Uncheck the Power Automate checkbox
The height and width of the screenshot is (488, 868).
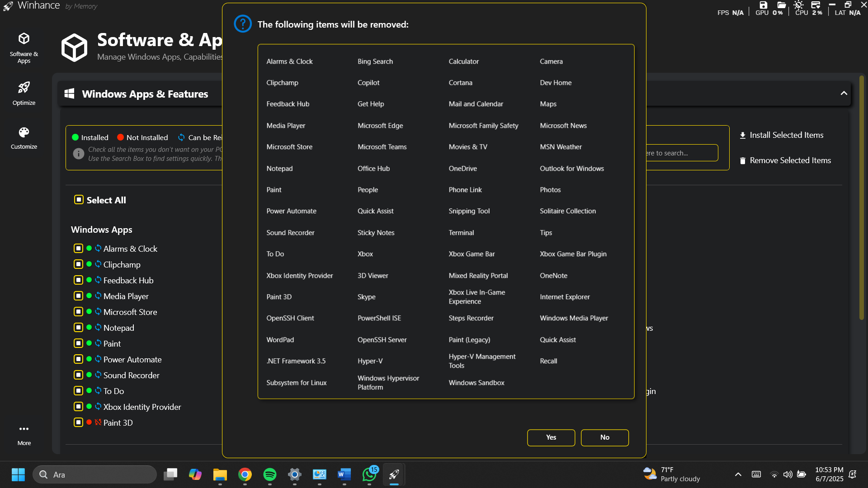78,359
